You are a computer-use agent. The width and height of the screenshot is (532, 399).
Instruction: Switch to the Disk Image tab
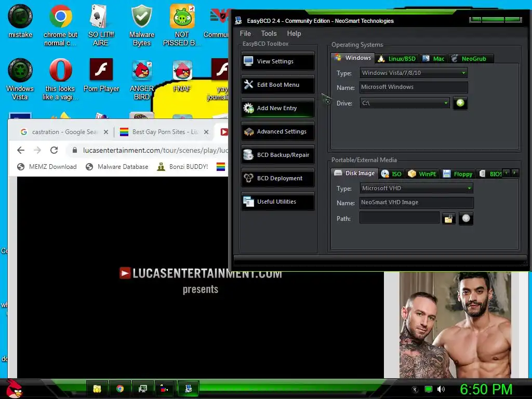pos(354,173)
